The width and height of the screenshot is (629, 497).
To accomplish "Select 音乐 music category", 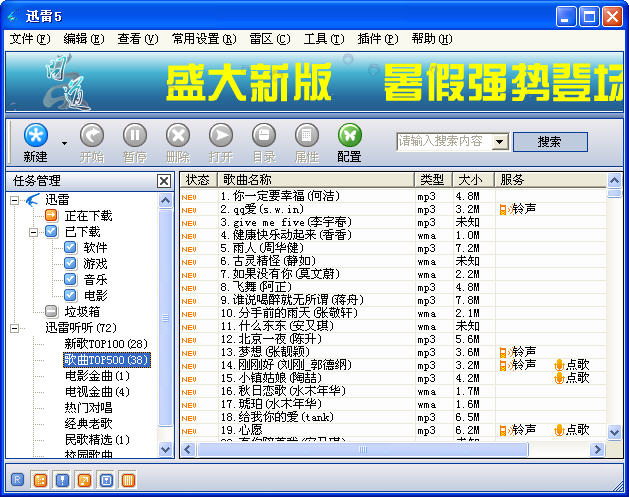I will pos(95,280).
